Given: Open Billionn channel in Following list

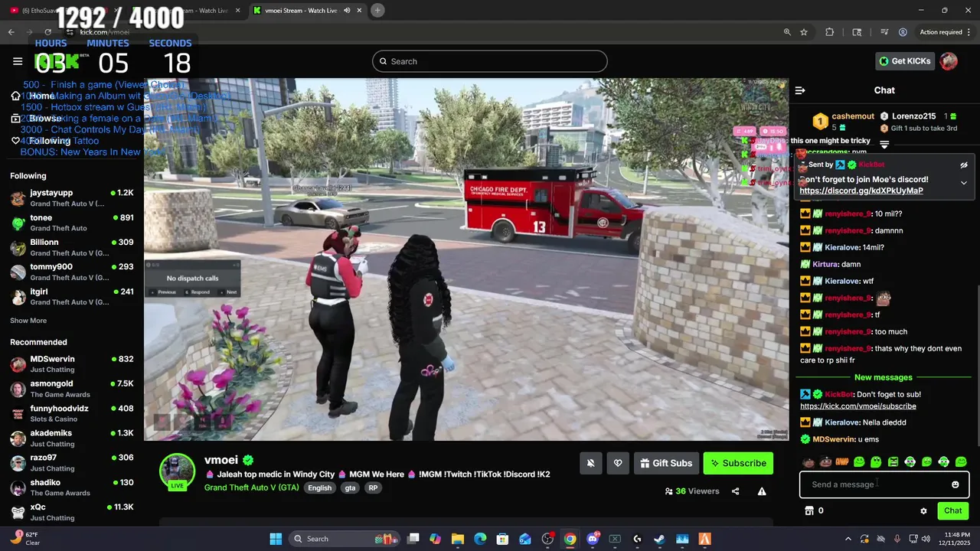Looking at the screenshot, I should point(72,247).
